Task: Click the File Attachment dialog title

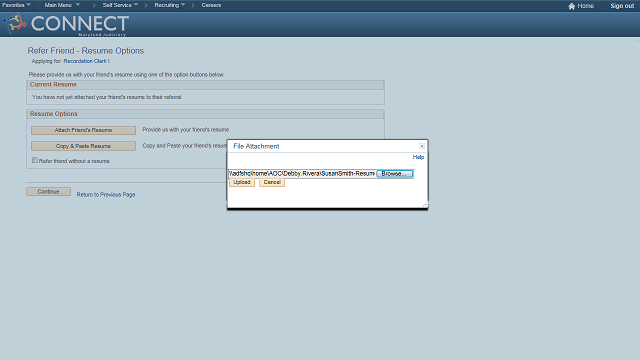Action: (x=256, y=146)
